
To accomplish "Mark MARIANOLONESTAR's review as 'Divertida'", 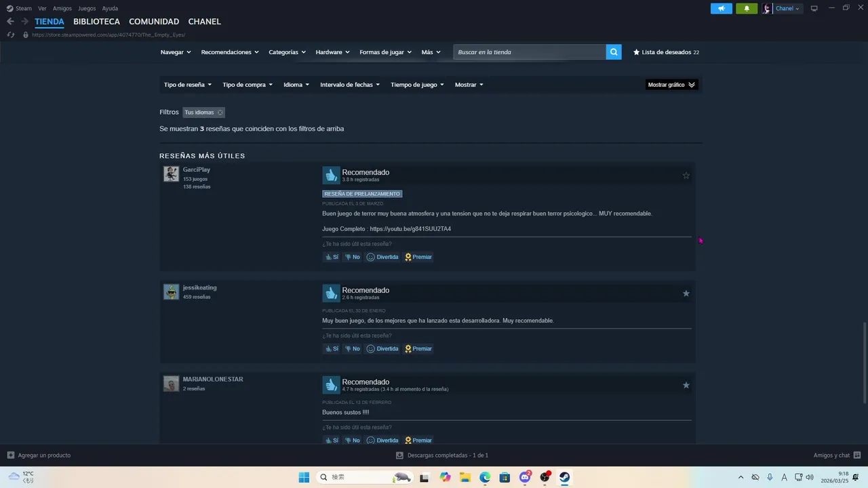I will click(x=382, y=441).
